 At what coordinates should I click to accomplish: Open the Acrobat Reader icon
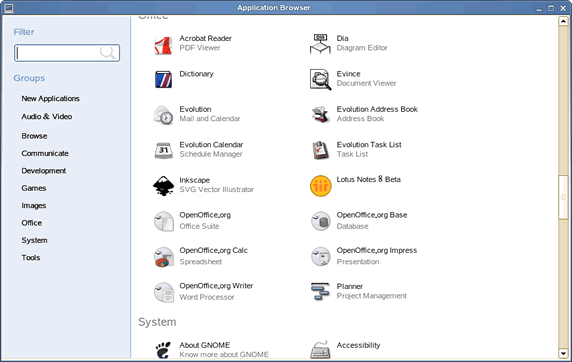(163, 45)
